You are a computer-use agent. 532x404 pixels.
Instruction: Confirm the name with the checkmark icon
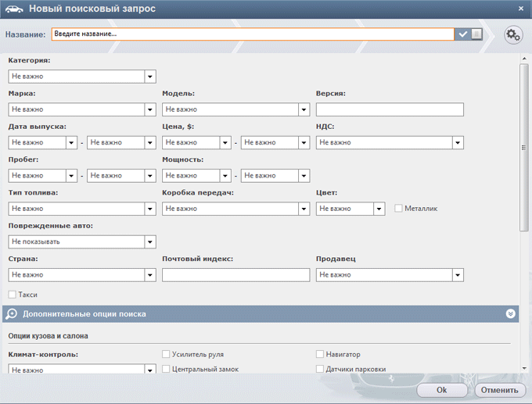pyautogui.click(x=463, y=34)
